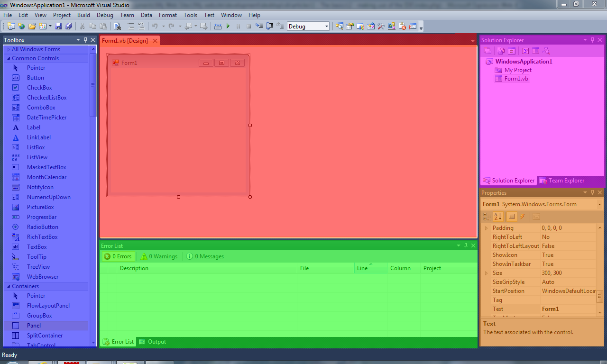Show Events lightning bolt in Properties
The height and width of the screenshot is (364, 607).
pos(523,217)
